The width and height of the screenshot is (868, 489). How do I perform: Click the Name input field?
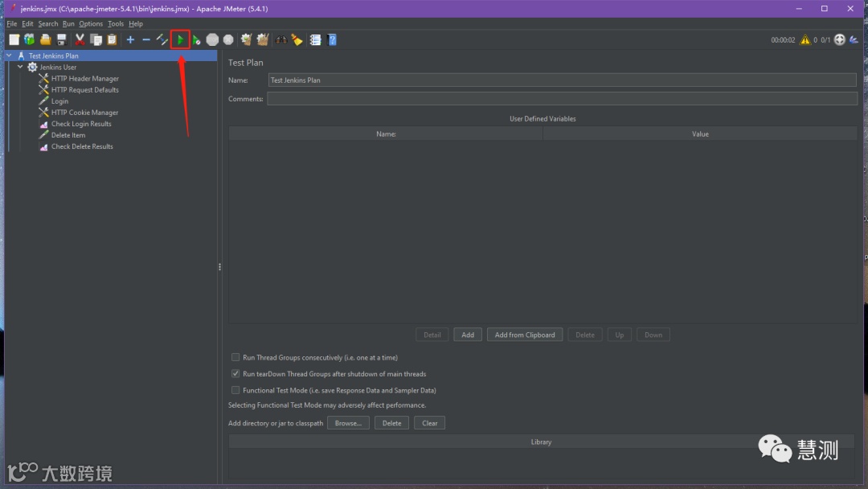[563, 80]
